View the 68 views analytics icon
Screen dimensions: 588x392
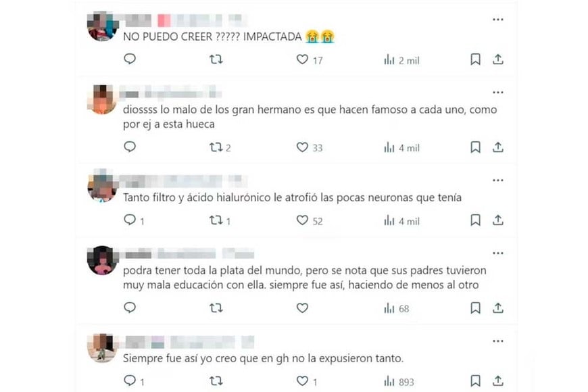[389, 308]
